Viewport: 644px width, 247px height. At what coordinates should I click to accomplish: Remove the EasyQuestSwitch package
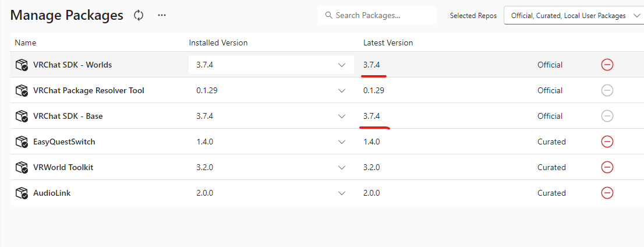607,142
